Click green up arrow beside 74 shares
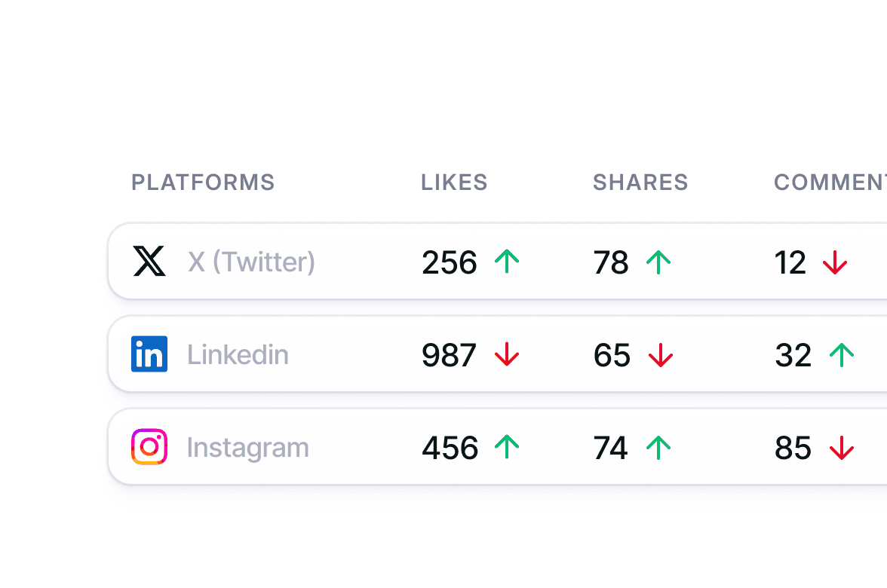This screenshot has height=588, width=887. (x=658, y=447)
